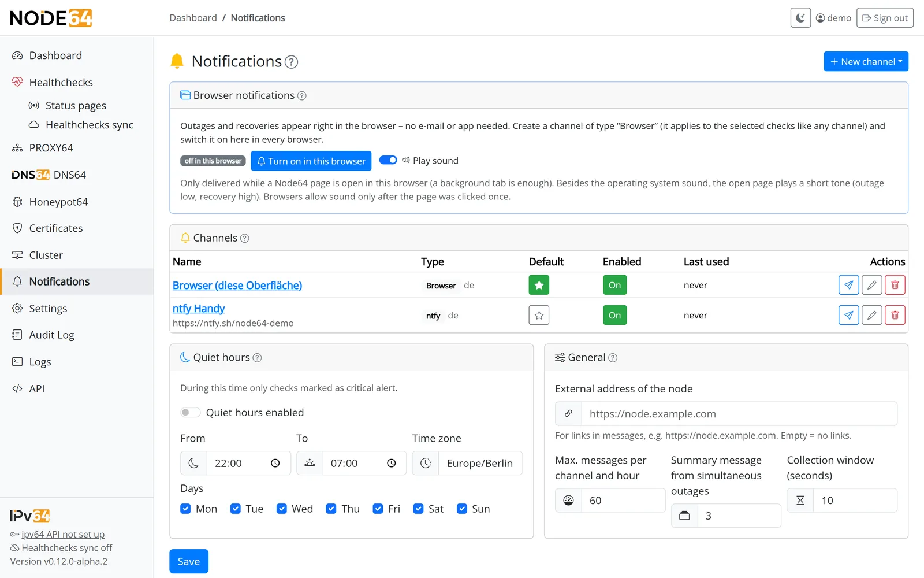Image resolution: width=924 pixels, height=578 pixels.
Task: Open Dashboard in sidebar
Action: pos(77,55)
